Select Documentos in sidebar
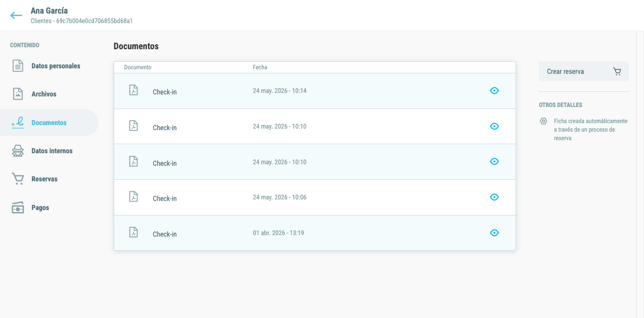Image resolution: width=644 pixels, height=318 pixels. pos(49,123)
